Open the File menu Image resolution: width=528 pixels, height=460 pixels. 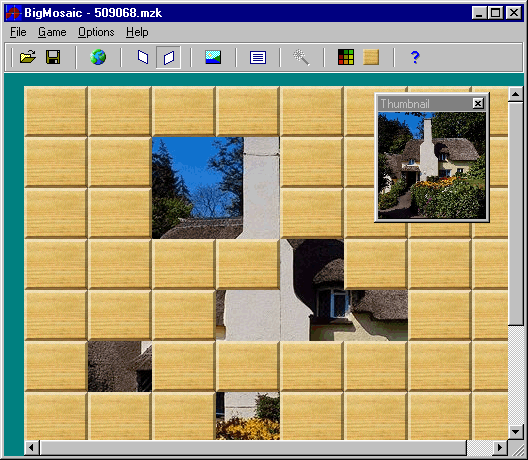click(18, 32)
